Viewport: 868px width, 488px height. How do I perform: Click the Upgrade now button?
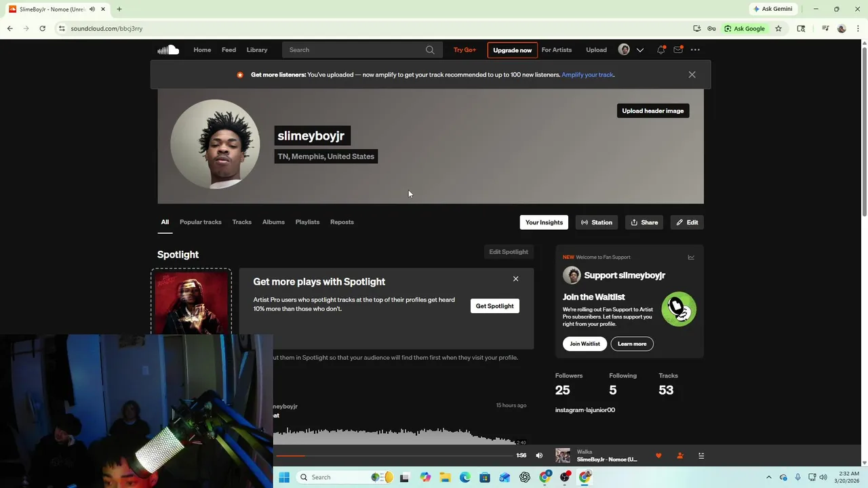512,50
